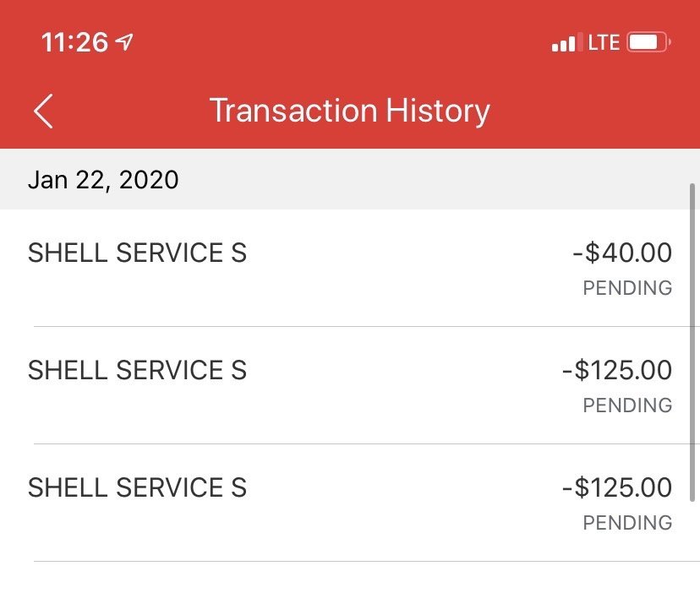Viewport: 700px width, 593px height.
Task: Click the battery icon in status bar
Action: (x=649, y=42)
